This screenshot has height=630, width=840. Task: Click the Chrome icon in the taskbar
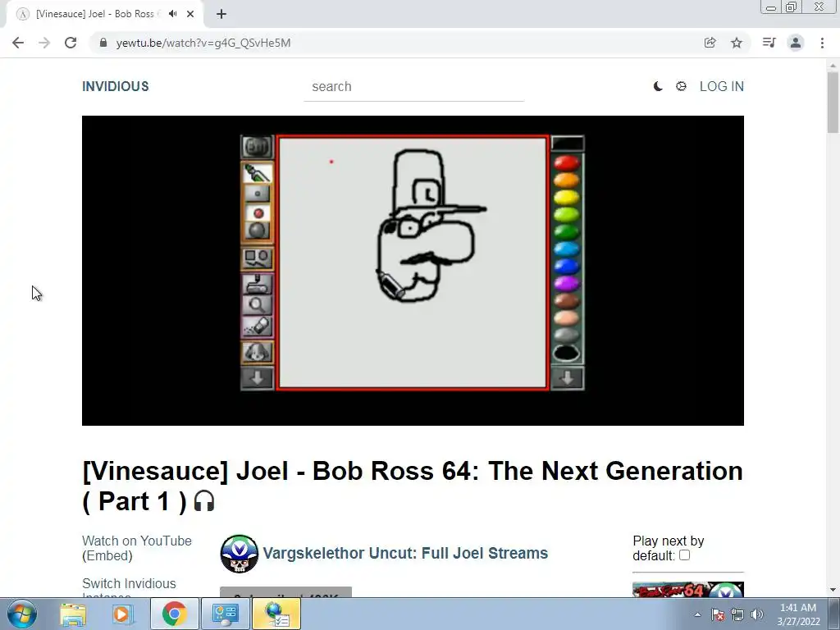point(174,614)
